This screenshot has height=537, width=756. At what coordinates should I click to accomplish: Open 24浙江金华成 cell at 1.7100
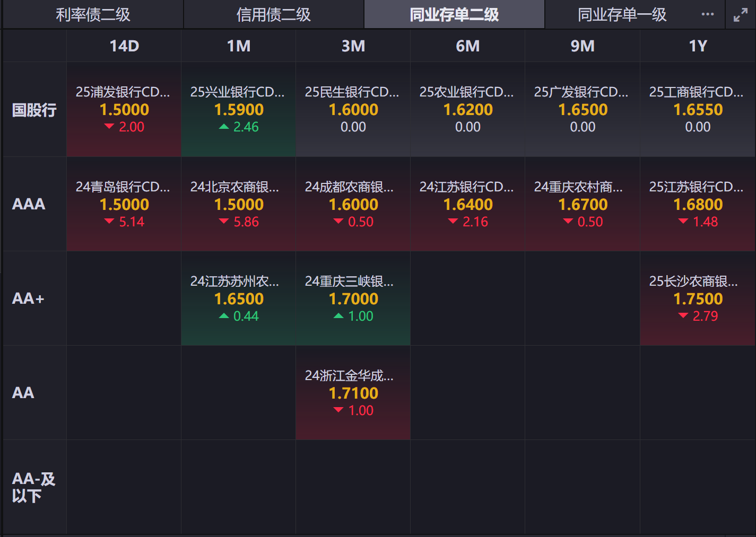click(x=353, y=393)
